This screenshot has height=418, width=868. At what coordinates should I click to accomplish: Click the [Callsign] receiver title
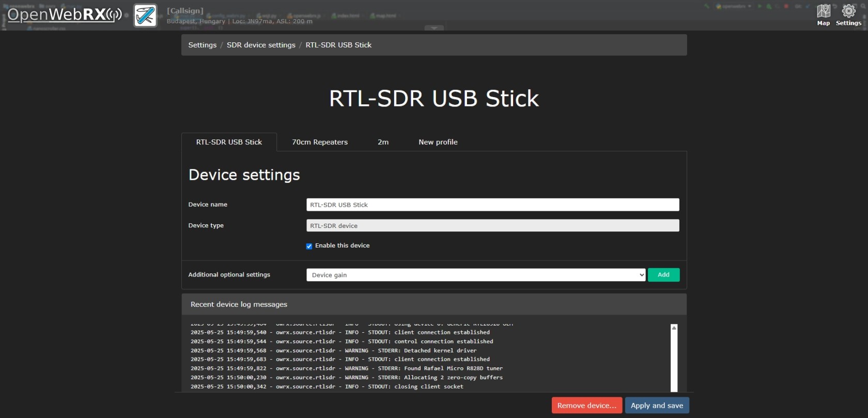pos(185,10)
